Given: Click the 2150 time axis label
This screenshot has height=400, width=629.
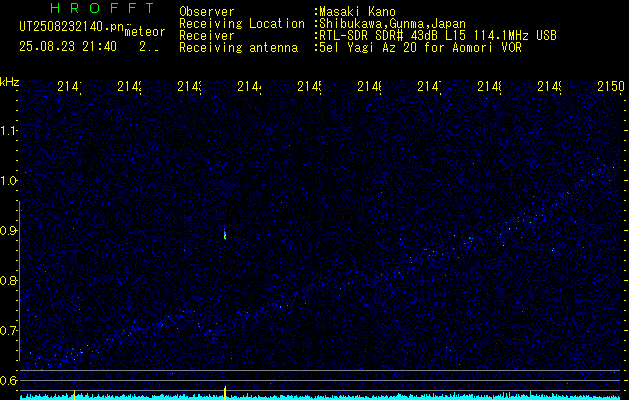Looking at the screenshot, I should tap(611, 86).
